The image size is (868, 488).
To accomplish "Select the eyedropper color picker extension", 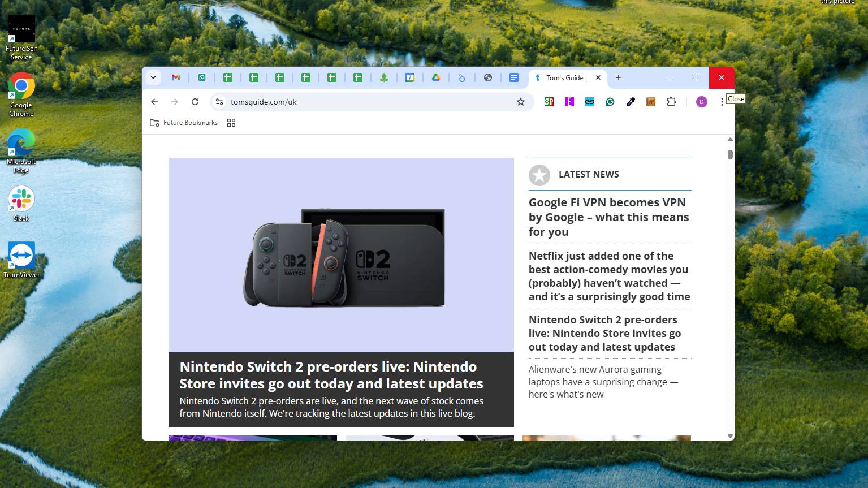I will pos(631,102).
